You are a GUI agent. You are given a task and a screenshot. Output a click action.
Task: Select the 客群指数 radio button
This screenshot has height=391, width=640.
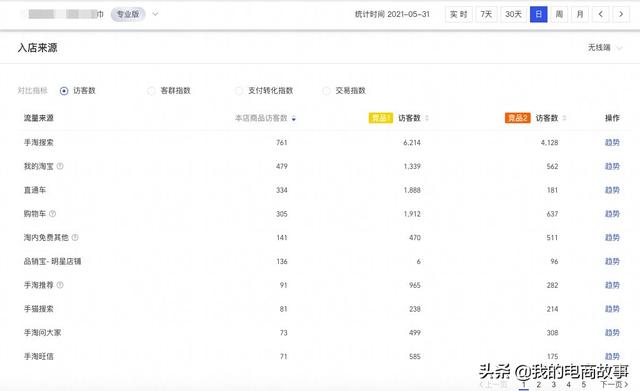click(151, 91)
